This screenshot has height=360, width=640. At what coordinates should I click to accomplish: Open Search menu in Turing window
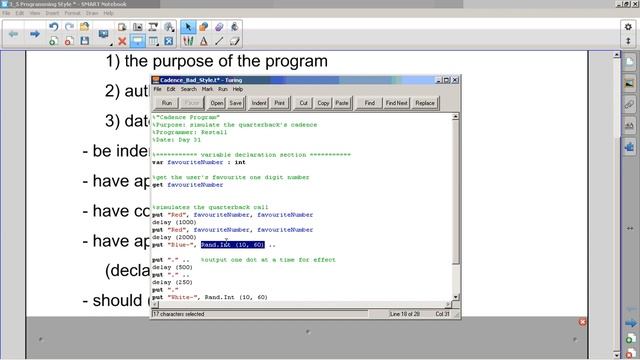pos(189,89)
